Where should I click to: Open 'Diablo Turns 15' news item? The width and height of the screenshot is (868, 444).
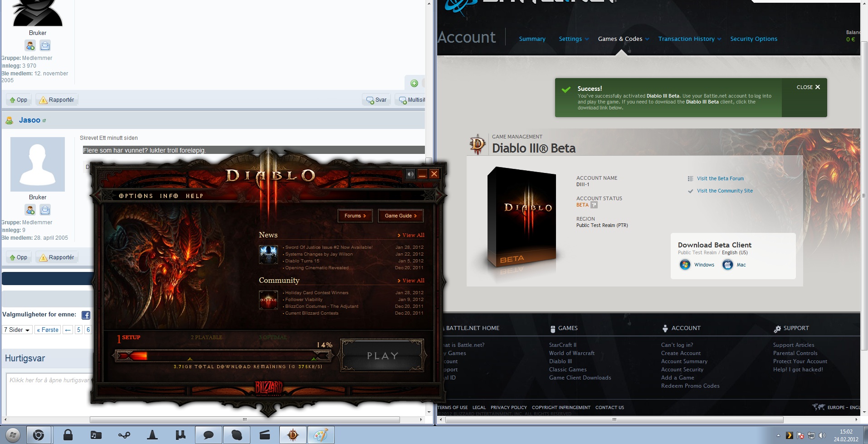(x=302, y=261)
